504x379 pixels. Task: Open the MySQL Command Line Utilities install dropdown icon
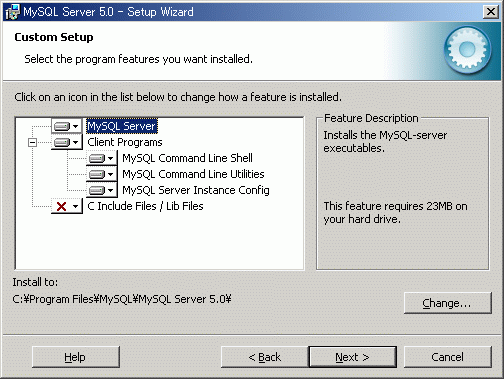102,174
